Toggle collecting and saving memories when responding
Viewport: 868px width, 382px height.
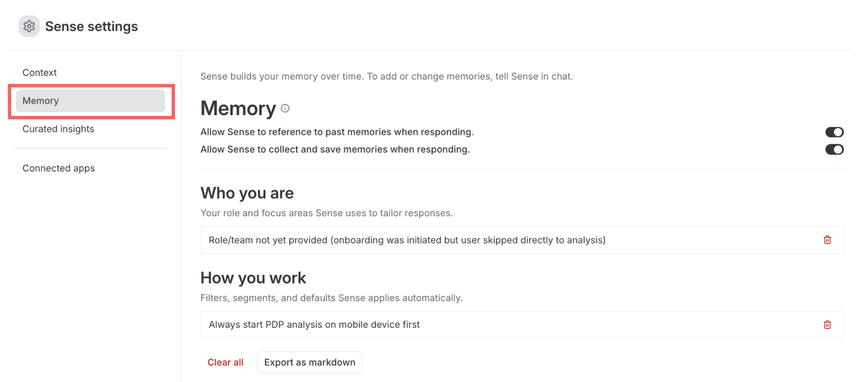(834, 149)
